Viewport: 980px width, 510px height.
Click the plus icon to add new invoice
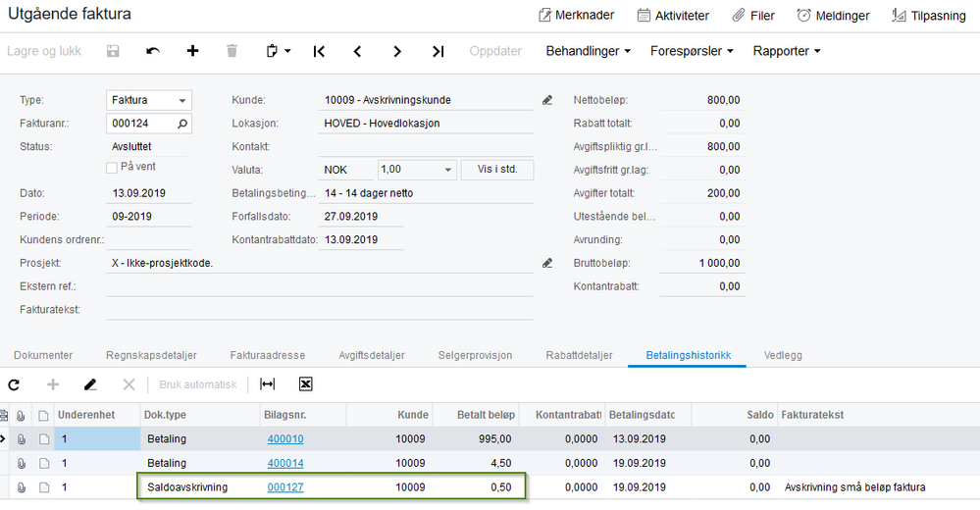point(192,51)
